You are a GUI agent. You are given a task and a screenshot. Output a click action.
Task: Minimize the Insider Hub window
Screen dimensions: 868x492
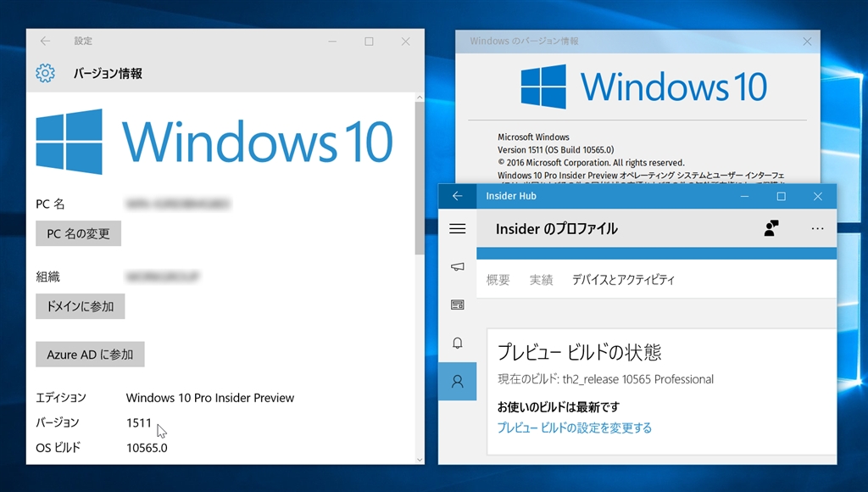point(744,196)
